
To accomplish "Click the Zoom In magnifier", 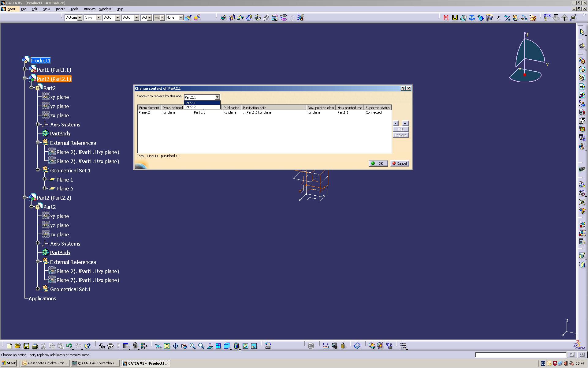I will point(192,346).
